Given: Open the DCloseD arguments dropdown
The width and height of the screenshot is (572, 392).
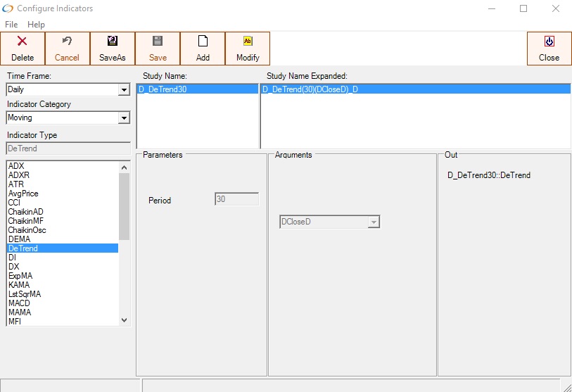Looking at the screenshot, I should 374,222.
